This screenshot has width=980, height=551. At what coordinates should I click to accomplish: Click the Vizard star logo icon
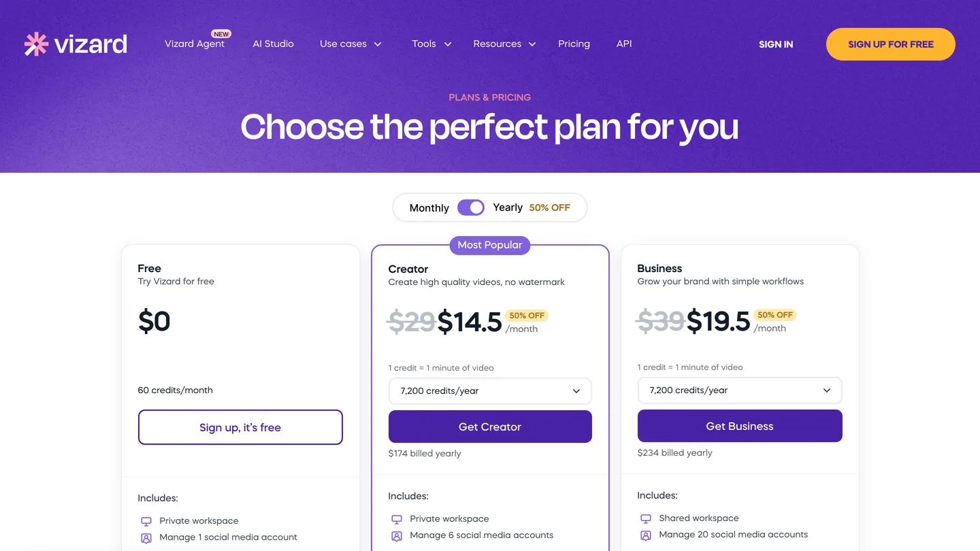coord(36,44)
